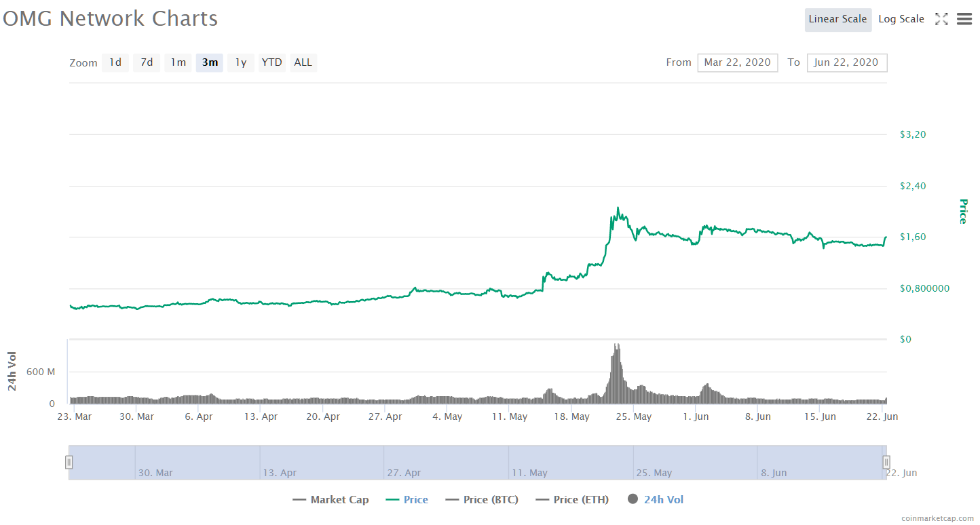Image resolution: width=980 pixels, height=525 pixels.
Task: Click the Price axis title
Action: point(962,211)
